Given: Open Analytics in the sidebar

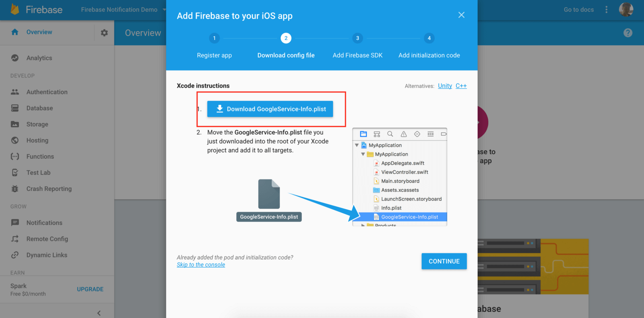Looking at the screenshot, I should pyautogui.click(x=39, y=58).
